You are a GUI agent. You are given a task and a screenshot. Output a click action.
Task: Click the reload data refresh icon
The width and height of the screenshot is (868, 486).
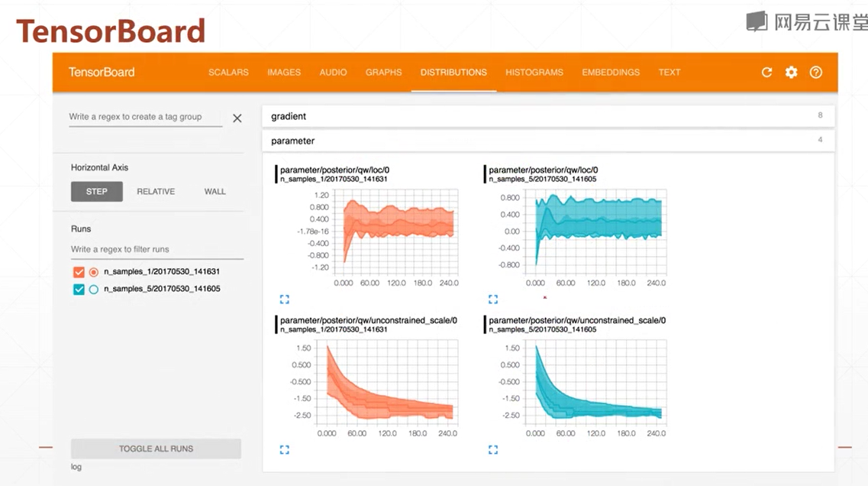pyautogui.click(x=766, y=72)
